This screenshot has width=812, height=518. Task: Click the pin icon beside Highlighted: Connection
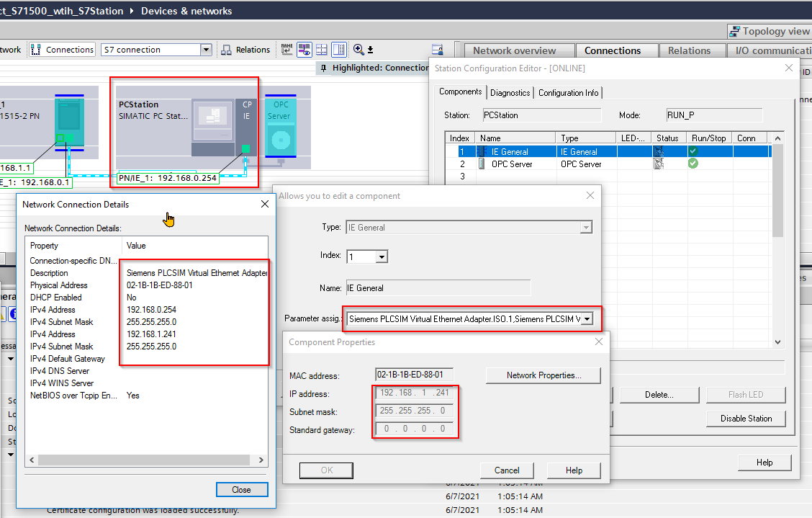324,68
